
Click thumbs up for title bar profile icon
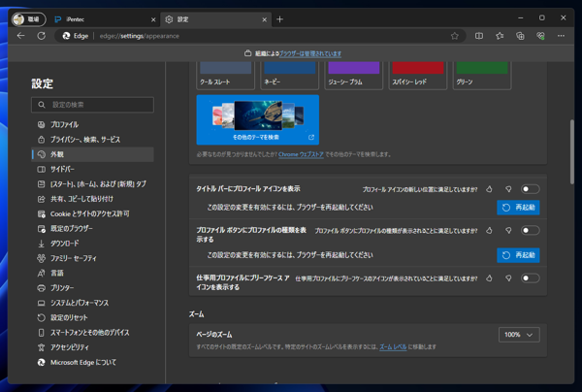click(x=490, y=189)
